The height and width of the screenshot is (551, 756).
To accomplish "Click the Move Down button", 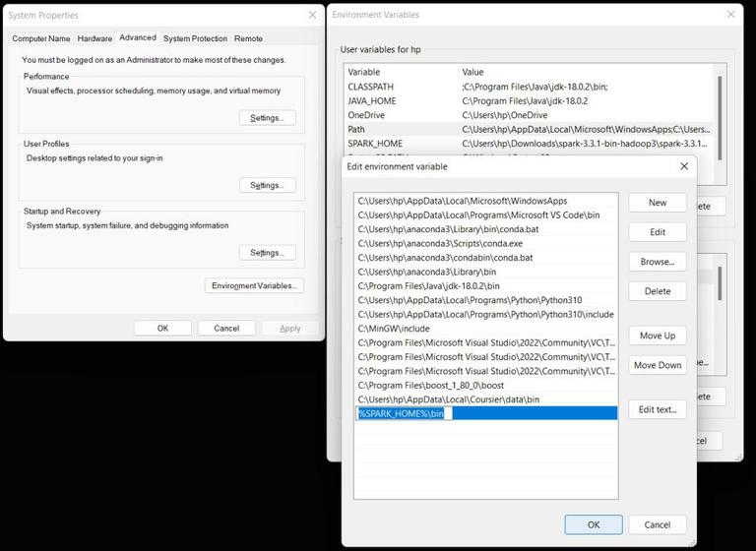I will [658, 365].
